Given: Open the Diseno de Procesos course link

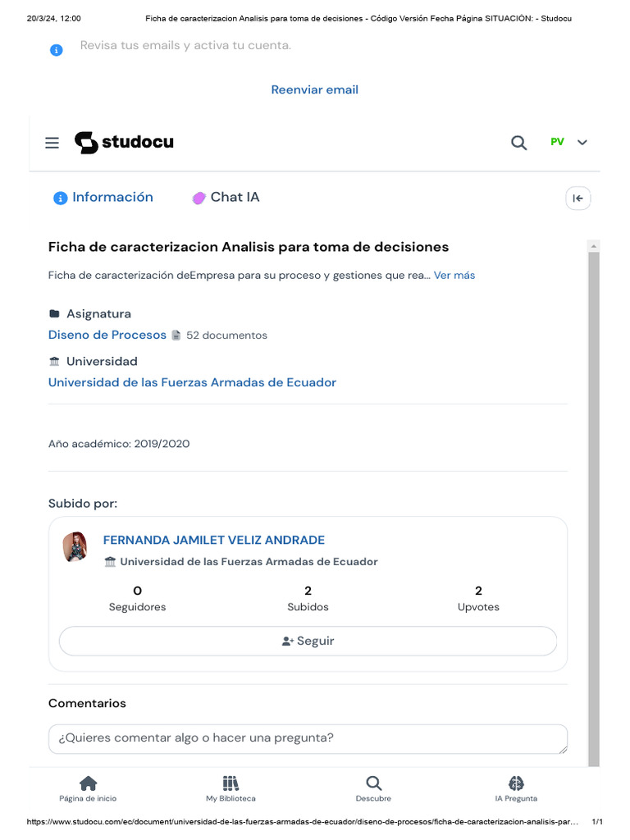Looking at the screenshot, I should point(107,335).
